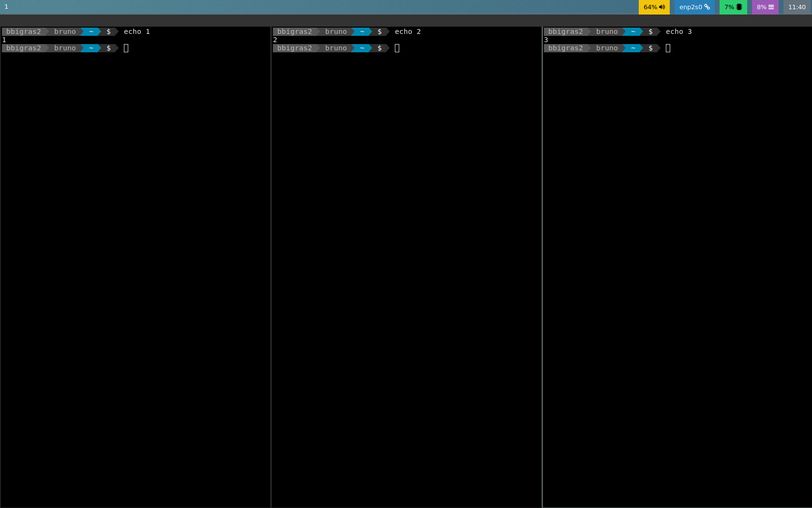Viewport: 812px width, 508px height.
Task: Click the yellow volume status block
Action: tap(654, 7)
